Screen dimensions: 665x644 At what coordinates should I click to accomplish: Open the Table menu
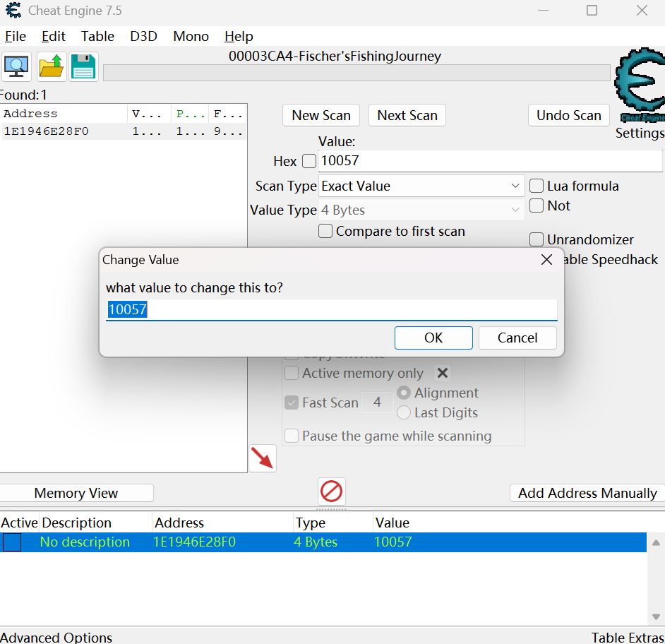click(x=97, y=37)
